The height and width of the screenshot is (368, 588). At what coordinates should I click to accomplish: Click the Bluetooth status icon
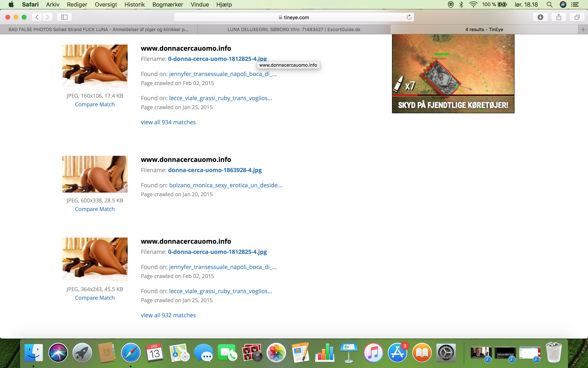[x=461, y=4]
